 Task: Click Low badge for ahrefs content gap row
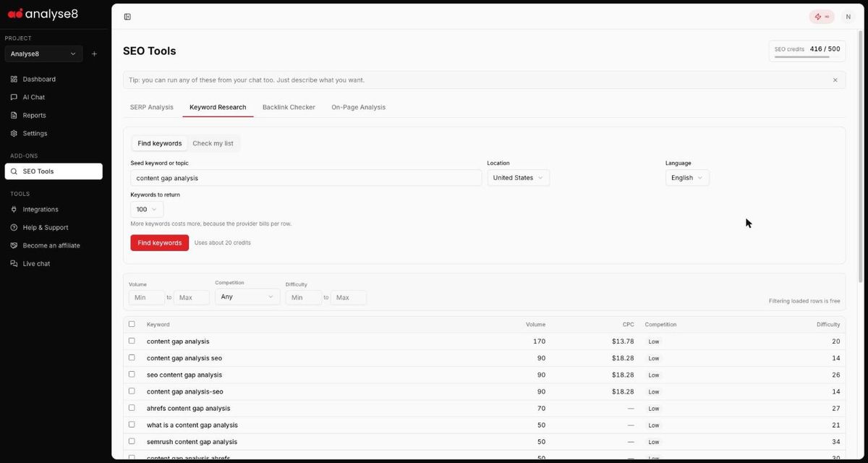point(653,409)
